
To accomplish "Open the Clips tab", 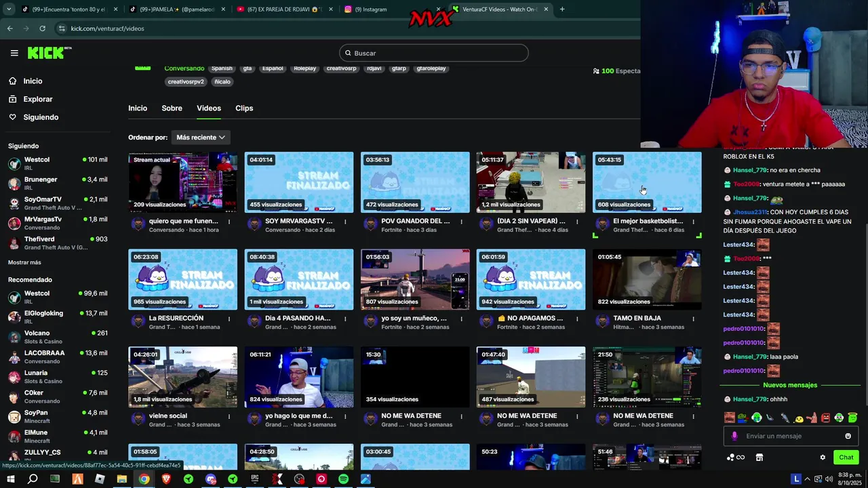I will pos(244,108).
